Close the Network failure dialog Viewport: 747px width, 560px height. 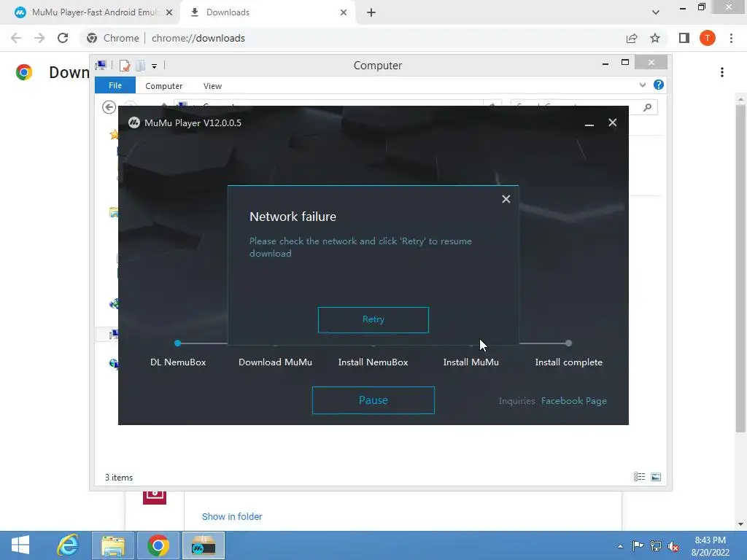click(x=506, y=199)
